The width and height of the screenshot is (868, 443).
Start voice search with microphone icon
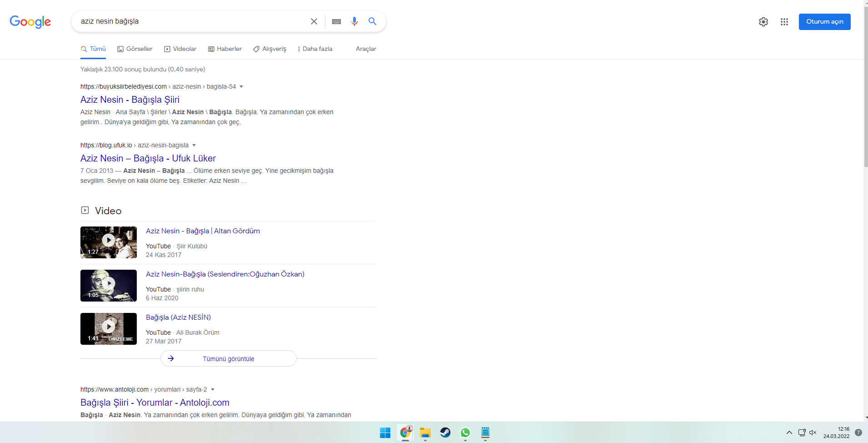pyautogui.click(x=354, y=21)
